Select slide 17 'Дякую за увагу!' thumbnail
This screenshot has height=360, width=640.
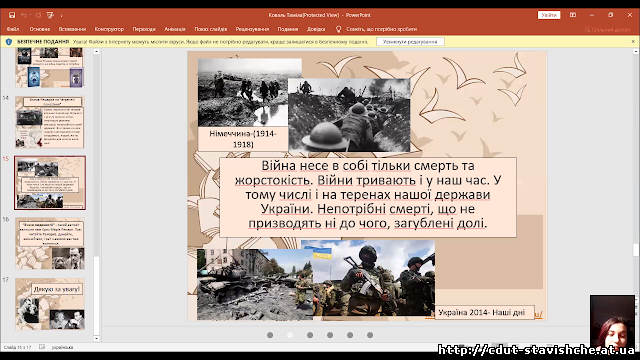tap(50, 304)
